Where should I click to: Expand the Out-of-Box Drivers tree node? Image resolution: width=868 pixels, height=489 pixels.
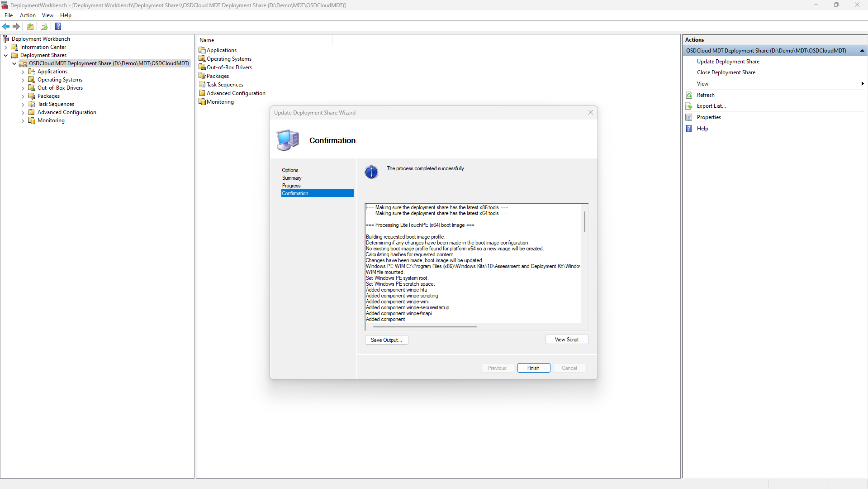click(23, 88)
